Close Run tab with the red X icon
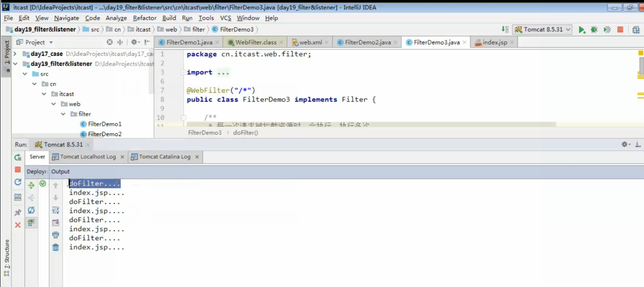 18,225
